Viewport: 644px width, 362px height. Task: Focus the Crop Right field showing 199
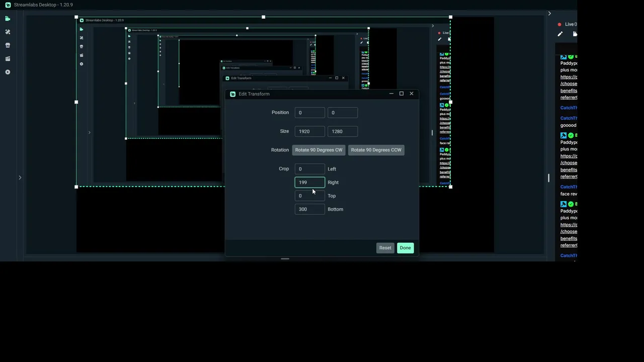tap(310, 183)
